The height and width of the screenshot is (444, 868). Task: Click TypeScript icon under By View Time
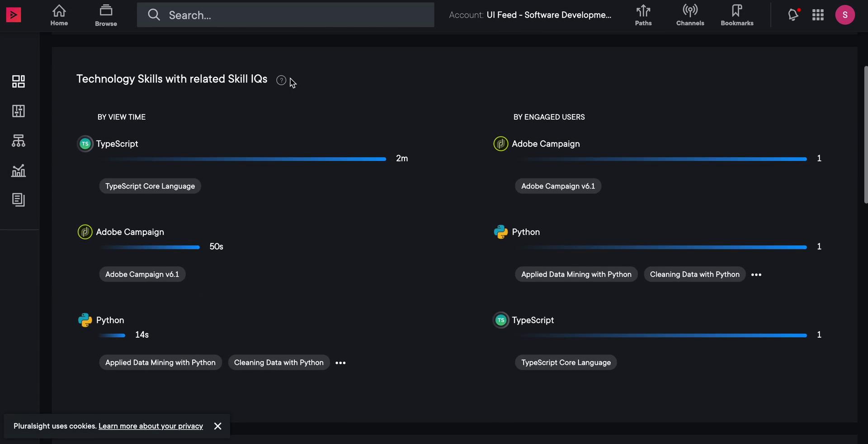point(85,144)
